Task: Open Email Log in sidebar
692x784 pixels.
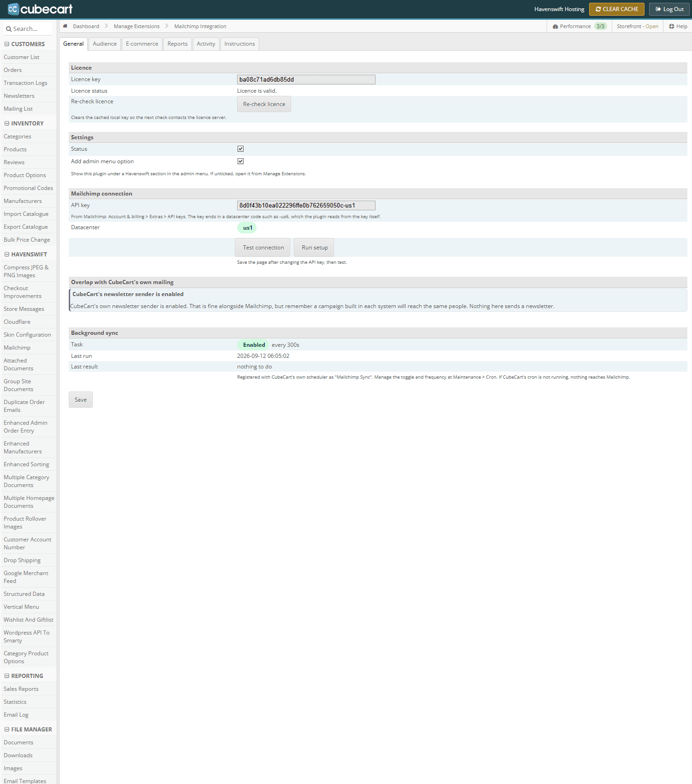Action: coord(16,715)
